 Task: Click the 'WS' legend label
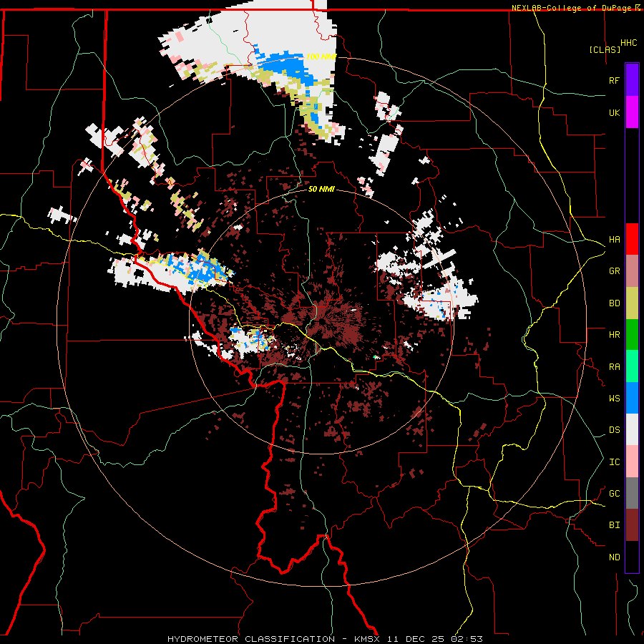pyautogui.click(x=614, y=399)
